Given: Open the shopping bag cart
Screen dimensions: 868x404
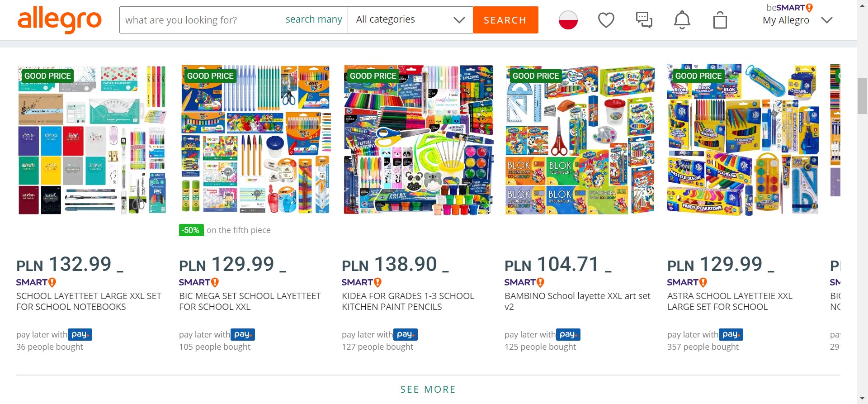Looking at the screenshot, I should [x=720, y=20].
